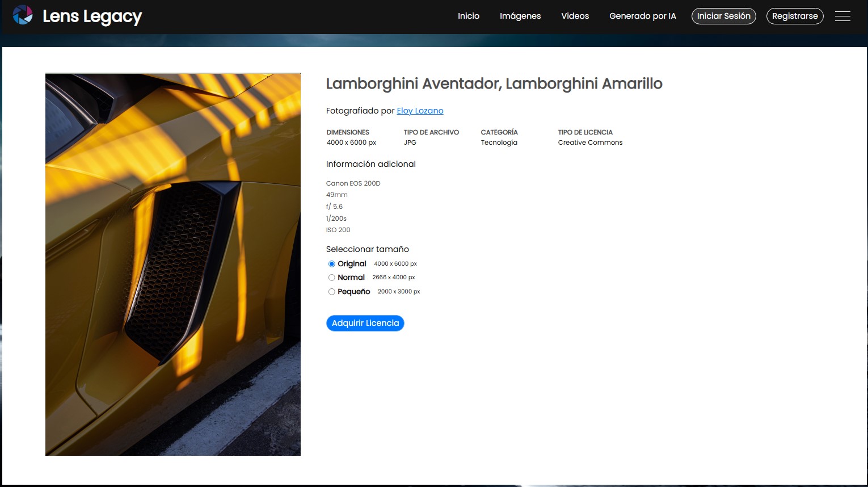
Task: Select the Normal 2666 x 4000 size
Action: (332, 278)
